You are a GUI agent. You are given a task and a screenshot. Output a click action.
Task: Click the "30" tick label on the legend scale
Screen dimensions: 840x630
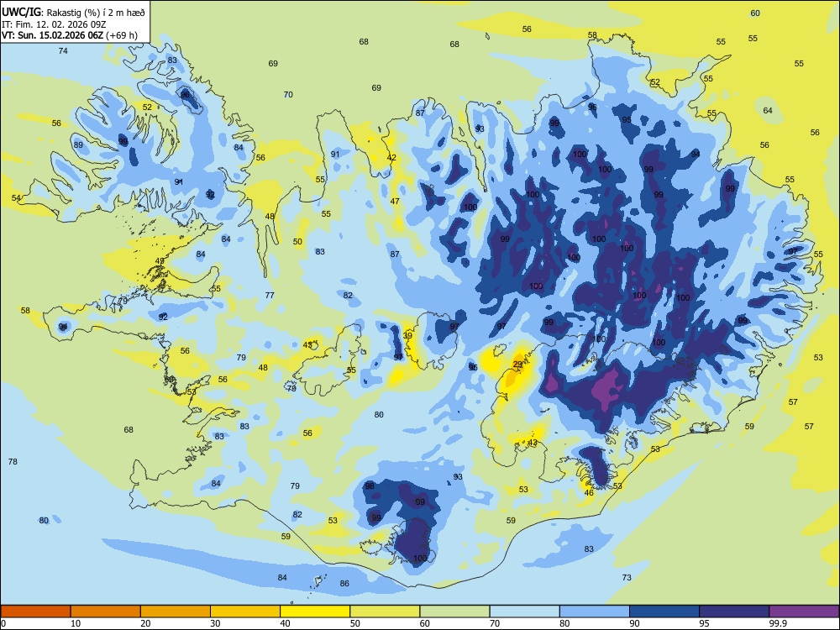point(215,623)
